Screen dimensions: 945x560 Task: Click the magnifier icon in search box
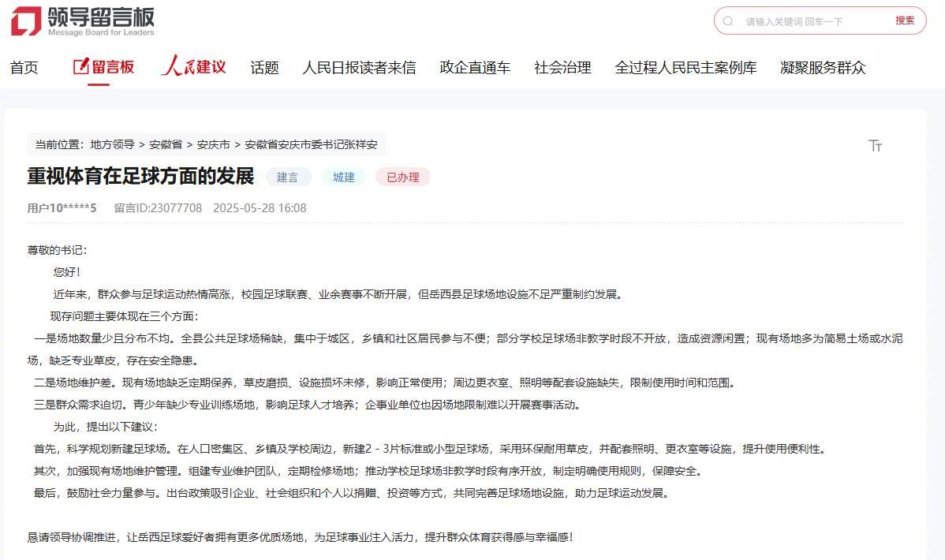tap(728, 21)
